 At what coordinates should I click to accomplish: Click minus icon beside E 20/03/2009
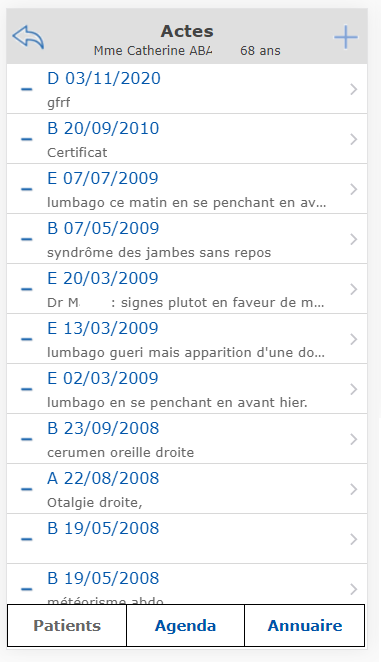(x=27, y=289)
